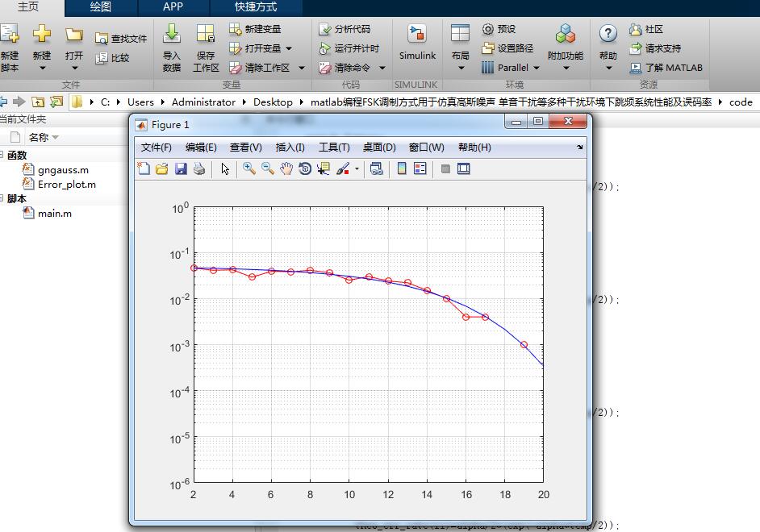
Task: Select the Edit Plot arrow tool
Action: click(225, 168)
